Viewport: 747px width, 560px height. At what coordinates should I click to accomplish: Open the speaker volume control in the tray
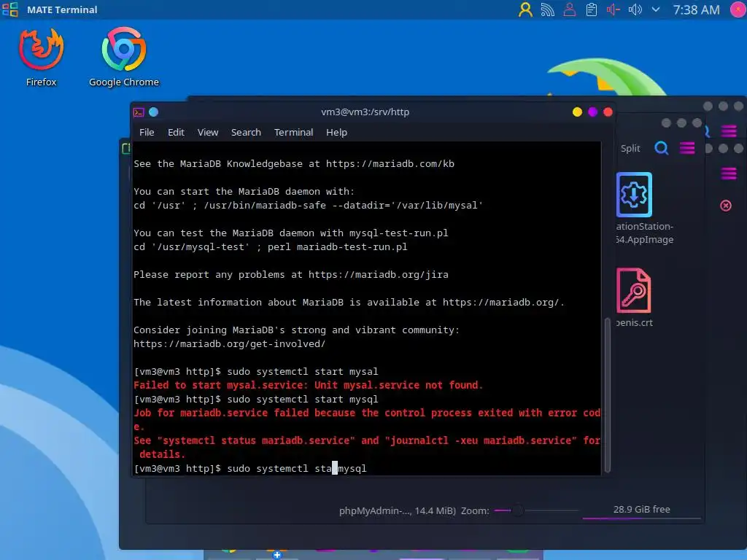[635, 9]
